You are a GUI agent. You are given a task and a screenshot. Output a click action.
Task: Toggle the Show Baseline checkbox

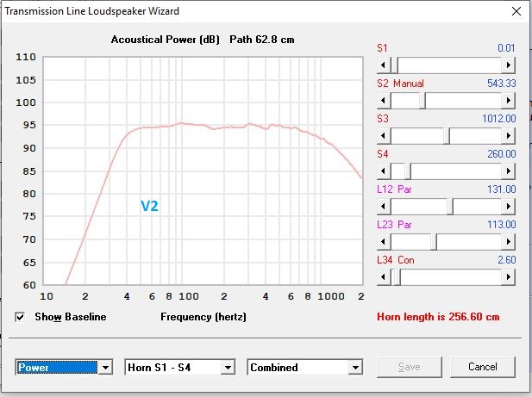click(20, 317)
